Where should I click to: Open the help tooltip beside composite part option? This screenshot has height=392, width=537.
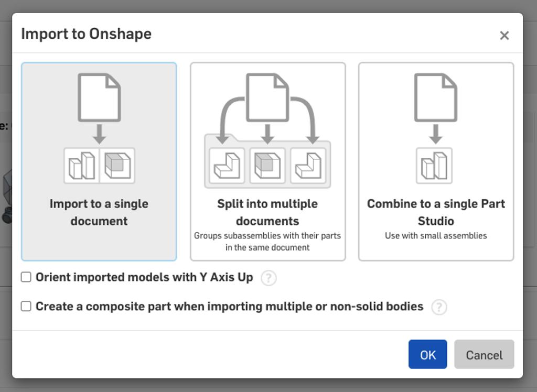click(x=438, y=307)
